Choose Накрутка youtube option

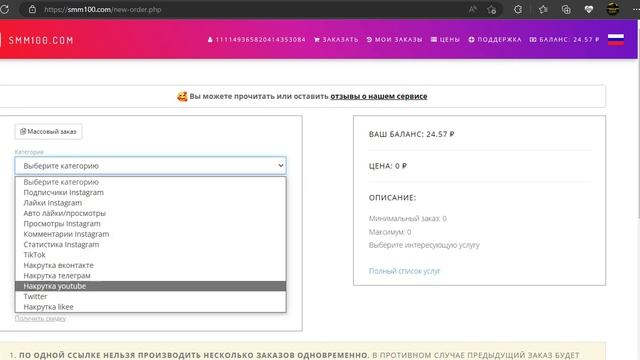point(151,286)
